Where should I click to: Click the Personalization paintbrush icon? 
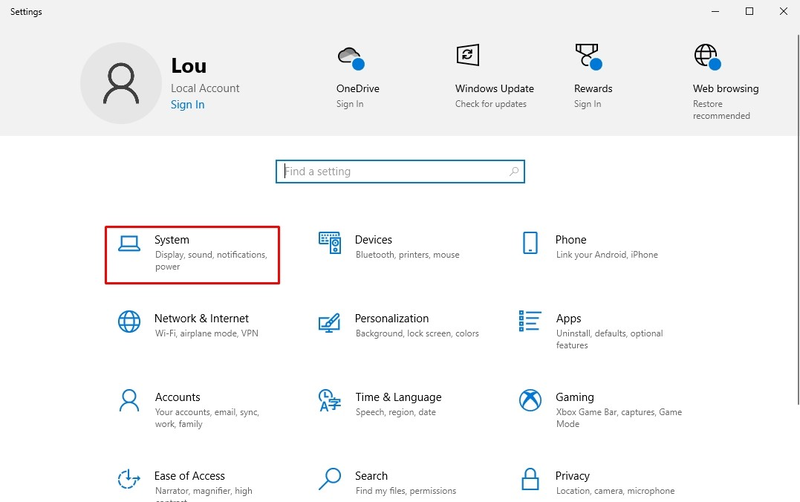(330, 323)
